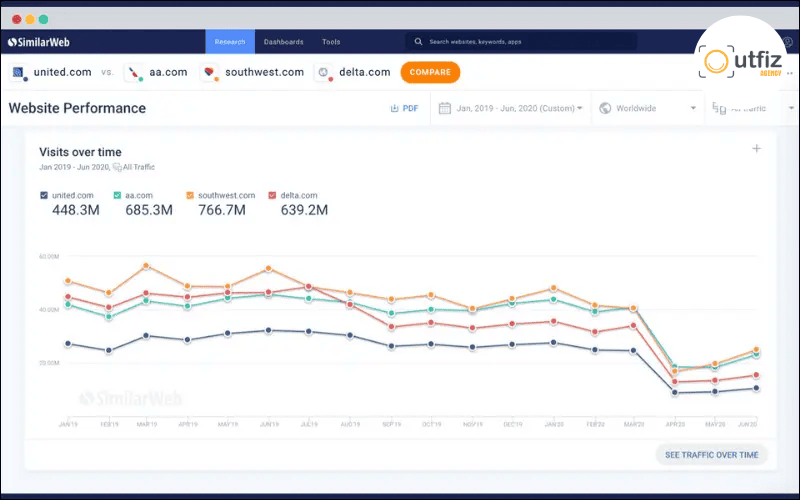Click the united.com favicon
The width and height of the screenshot is (800, 500).
tap(19, 72)
